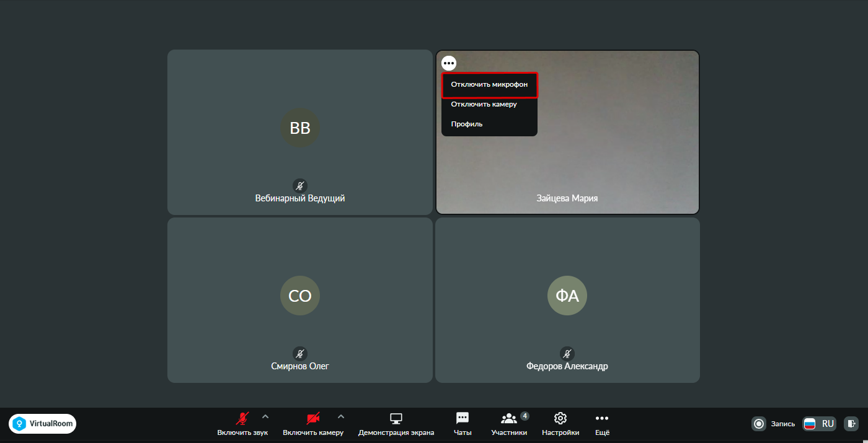Start Демонстрация экрана screen sharing
Viewport: 868px width, 443px height.
[x=396, y=418]
